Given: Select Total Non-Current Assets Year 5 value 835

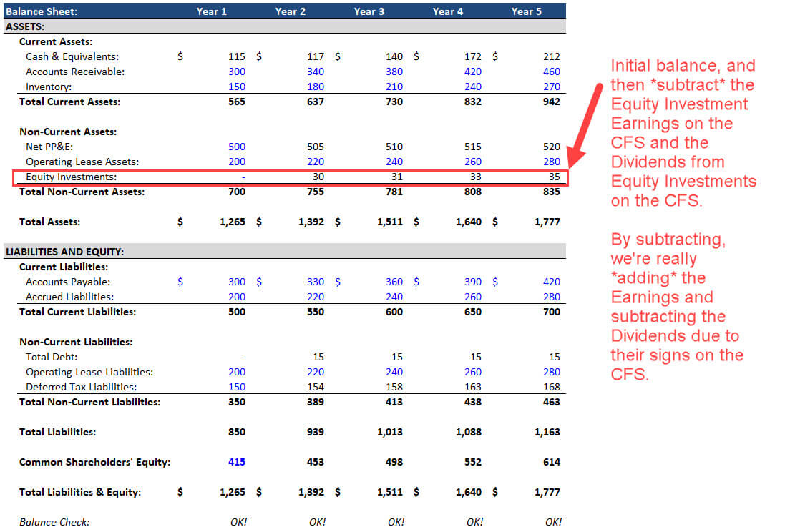Looking at the screenshot, I should click(x=552, y=192).
